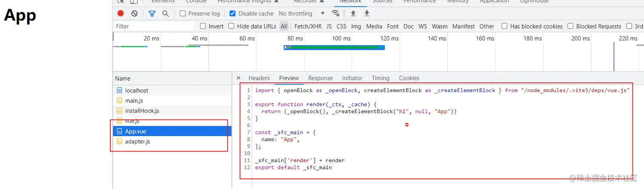The height and width of the screenshot is (189, 644).
Task: Filter requests by Img
Action: pyautogui.click(x=356, y=26)
